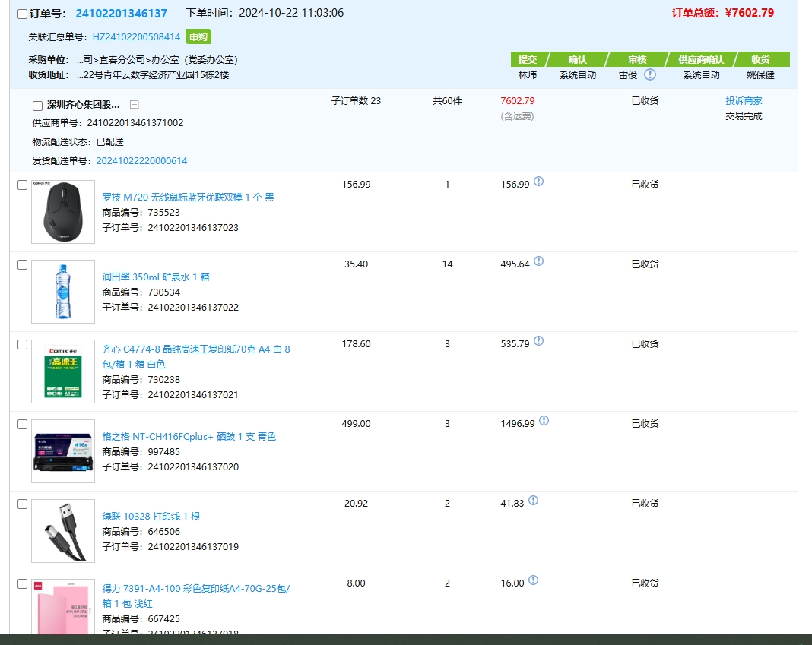Click the info icon beside subtotal 495.64
This screenshot has width=812, height=645.
[x=538, y=261]
